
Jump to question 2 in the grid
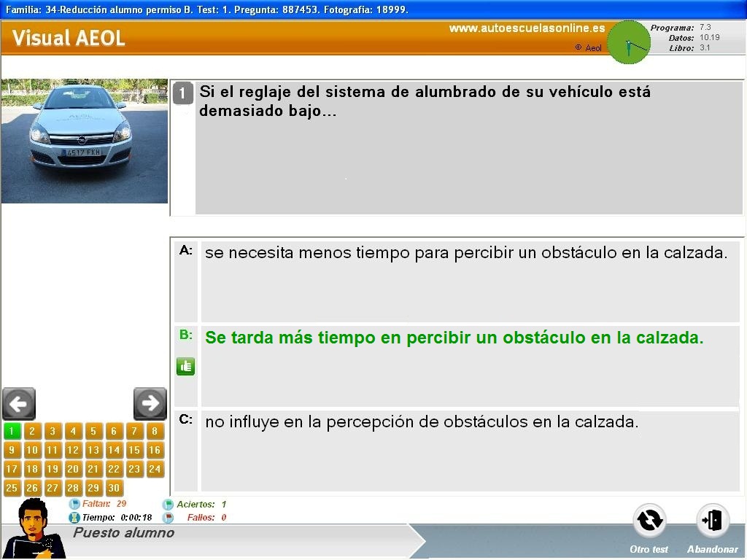(x=32, y=431)
